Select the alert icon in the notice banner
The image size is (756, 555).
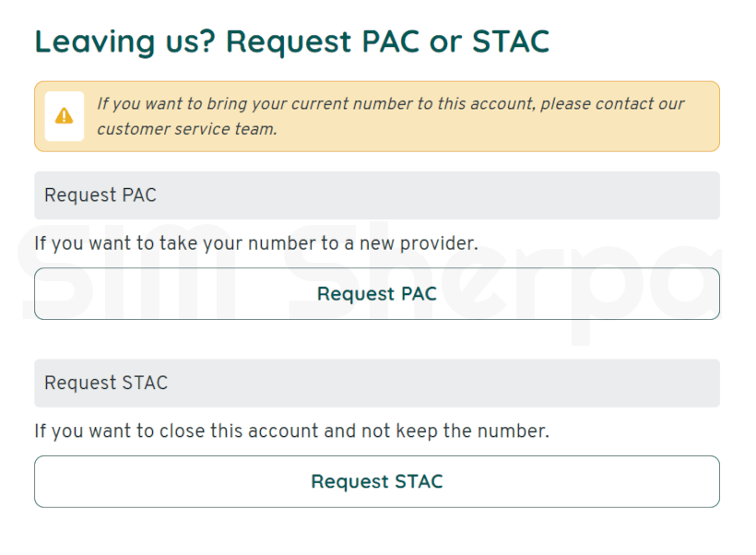tap(64, 116)
